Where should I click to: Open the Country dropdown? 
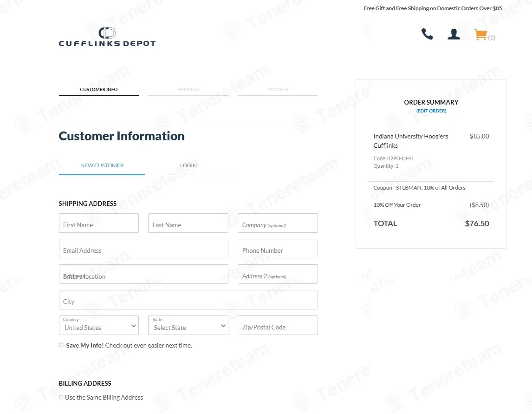pos(99,325)
